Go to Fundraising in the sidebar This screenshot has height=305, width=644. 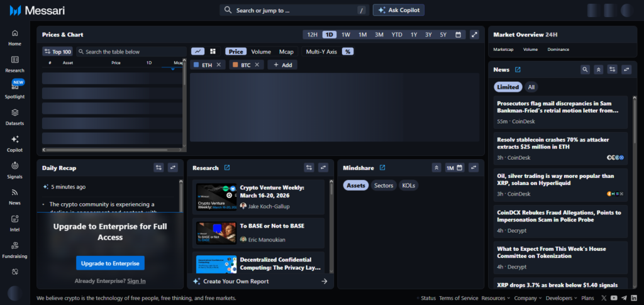click(14, 249)
